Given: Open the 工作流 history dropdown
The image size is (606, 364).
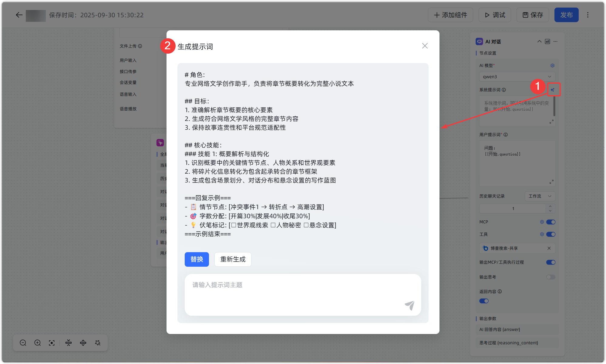Looking at the screenshot, I should point(540,196).
